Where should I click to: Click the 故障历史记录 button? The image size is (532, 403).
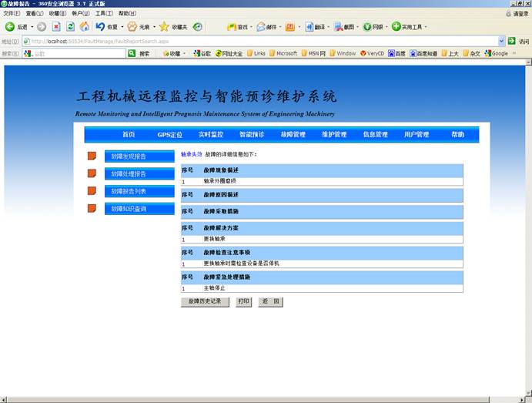205,302
